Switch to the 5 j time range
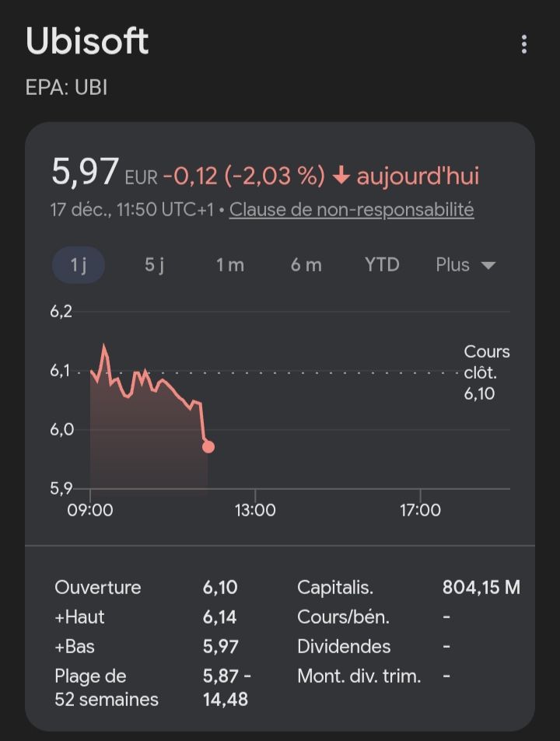560x741 pixels. 154,265
